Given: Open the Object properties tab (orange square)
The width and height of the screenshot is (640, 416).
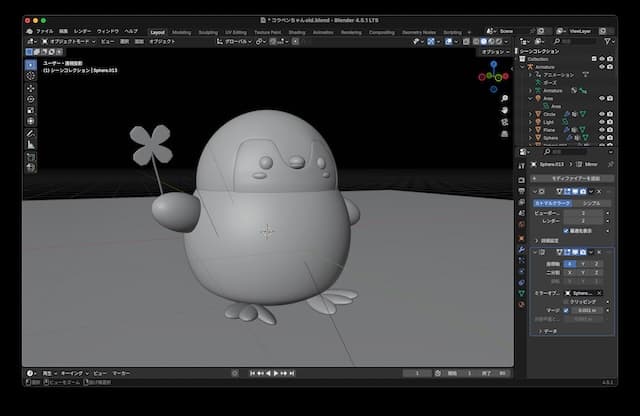Looking at the screenshot, I should 522,238.
